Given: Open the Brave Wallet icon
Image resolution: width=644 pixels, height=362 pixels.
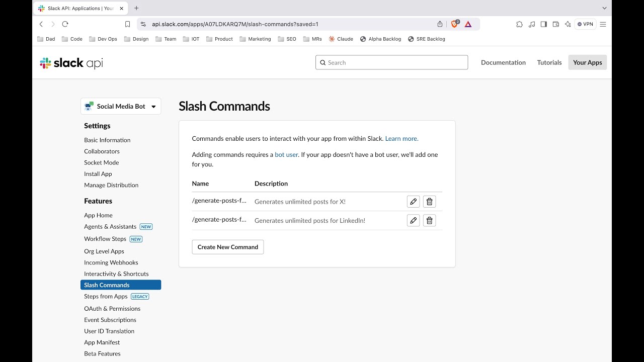Looking at the screenshot, I should pyautogui.click(x=556, y=24).
